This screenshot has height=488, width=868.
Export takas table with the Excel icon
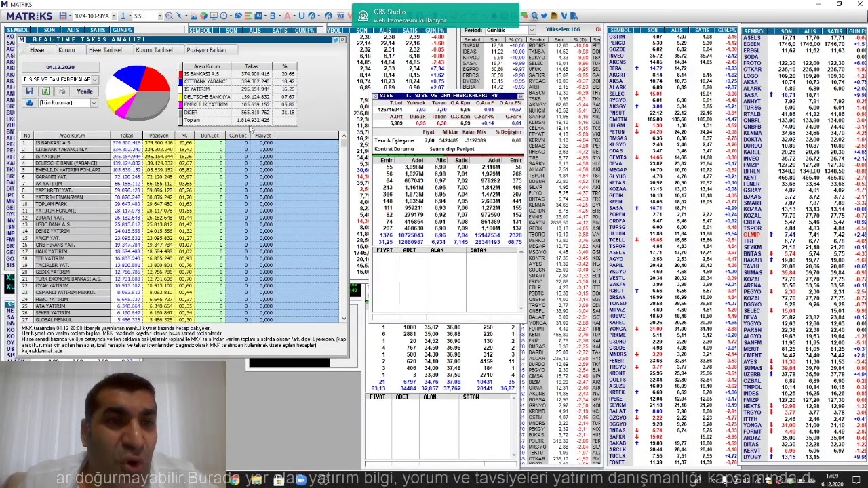[x=46, y=91]
